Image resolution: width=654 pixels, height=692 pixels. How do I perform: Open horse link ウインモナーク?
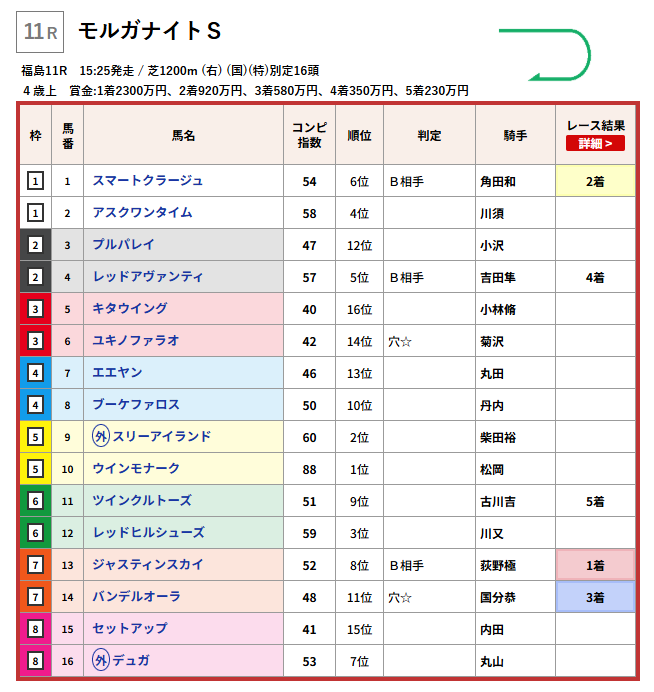(136, 469)
